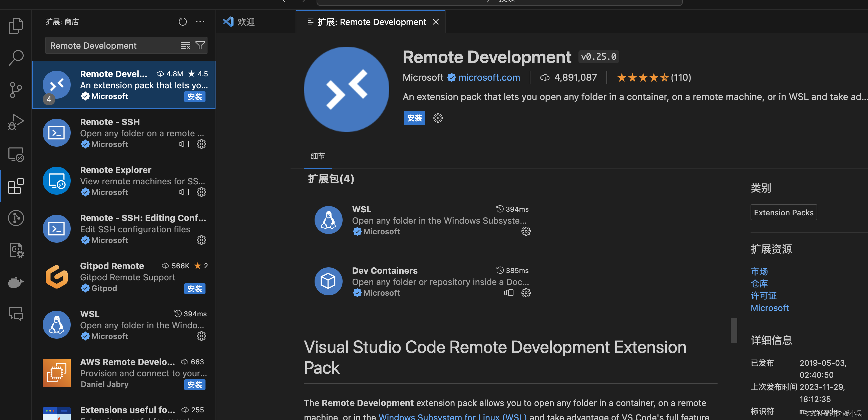Click the version badge v0.25.0
Screen dimensions: 868x420
coord(598,57)
